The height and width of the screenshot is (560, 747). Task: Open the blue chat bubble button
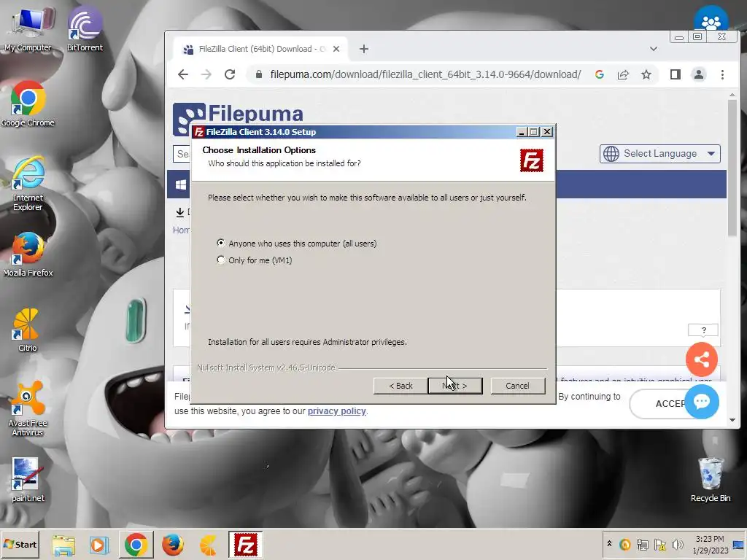click(701, 402)
